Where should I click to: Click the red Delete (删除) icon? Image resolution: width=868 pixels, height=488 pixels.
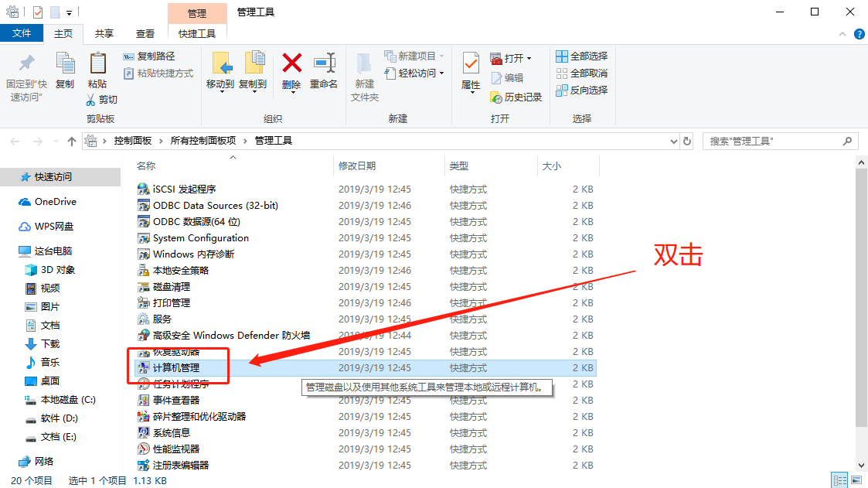coord(291,63)
